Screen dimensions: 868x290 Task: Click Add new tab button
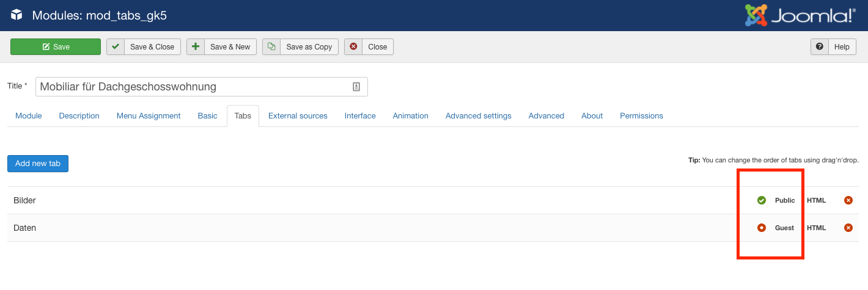click(x=38, y=164)
